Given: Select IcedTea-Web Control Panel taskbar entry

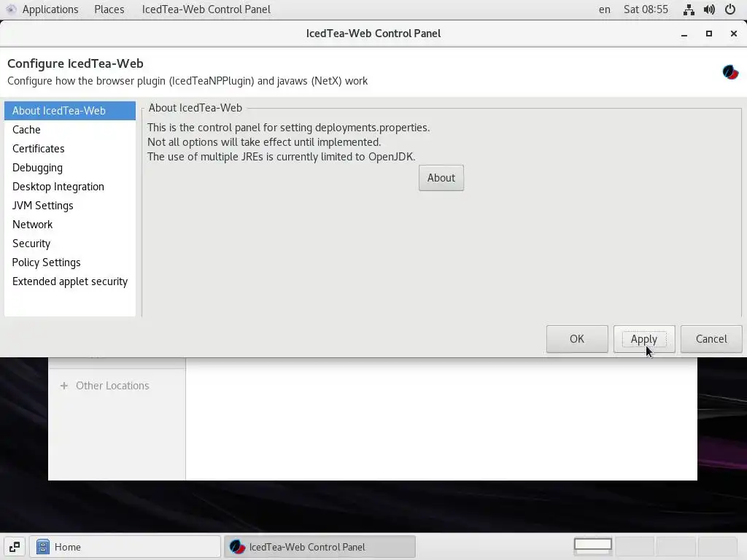Looking at the screenshot, I should tap(320, 547).
